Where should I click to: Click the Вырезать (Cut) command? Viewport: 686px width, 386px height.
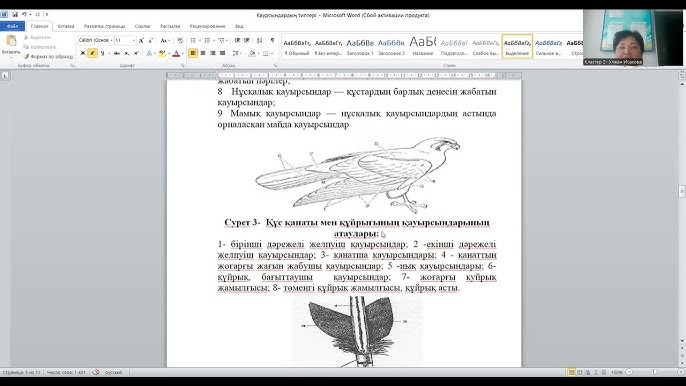coord(38,38)
